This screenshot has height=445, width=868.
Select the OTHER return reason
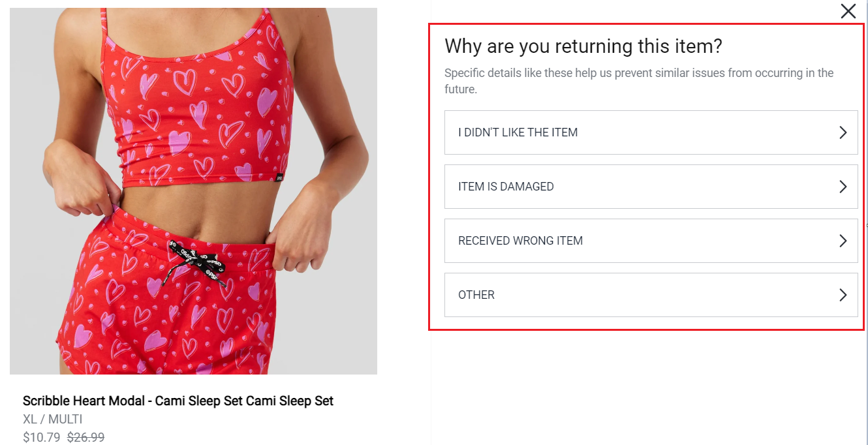(x=651, y=295)
